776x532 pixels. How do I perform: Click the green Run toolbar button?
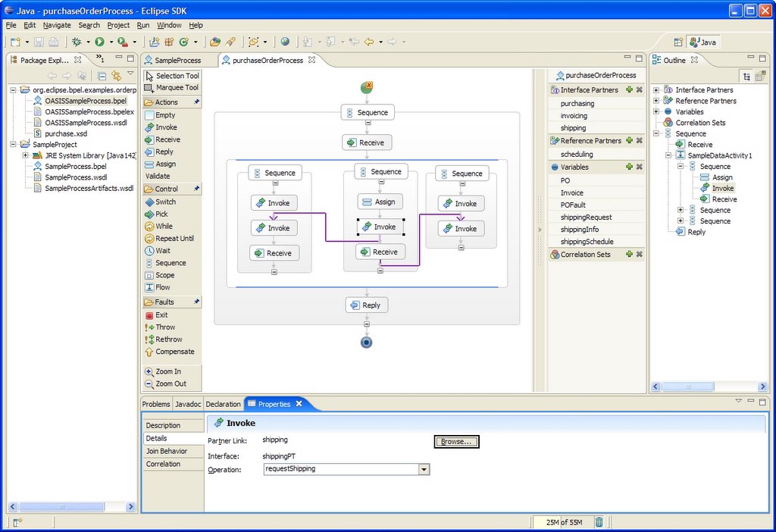99,42
